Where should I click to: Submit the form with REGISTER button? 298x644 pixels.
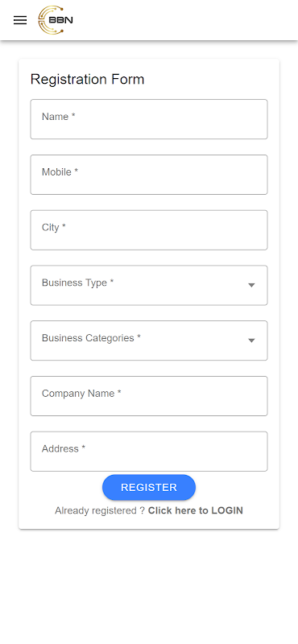tap(149, 488)
